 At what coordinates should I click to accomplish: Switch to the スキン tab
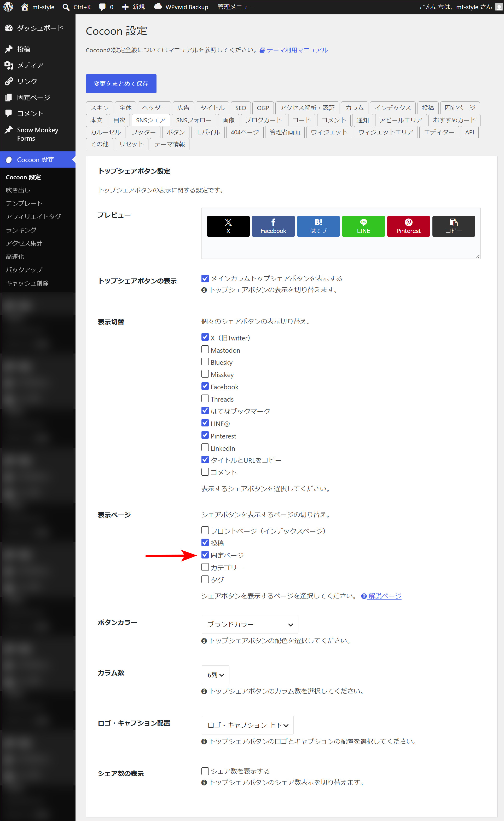(x=99, y=108)
